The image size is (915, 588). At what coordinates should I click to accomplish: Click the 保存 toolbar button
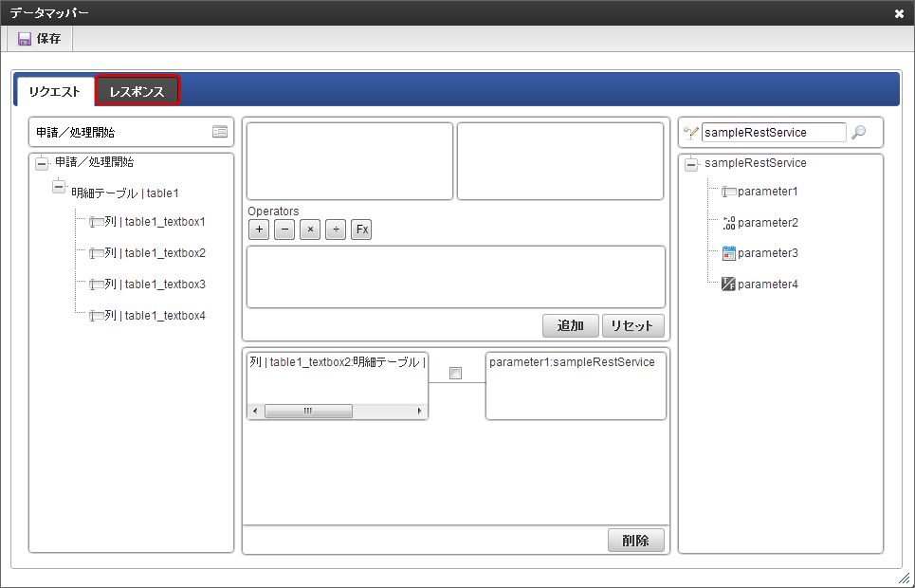coord(40,39)
